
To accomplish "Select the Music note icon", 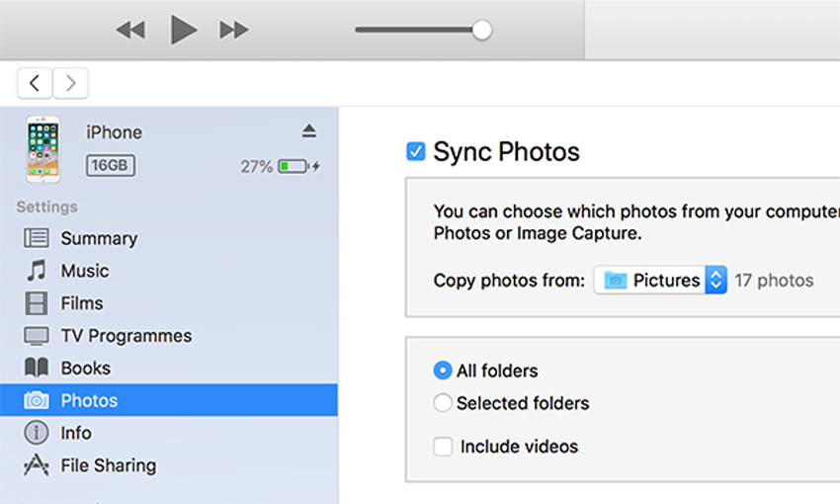I will pyautogui.click(x=37, y=271).
